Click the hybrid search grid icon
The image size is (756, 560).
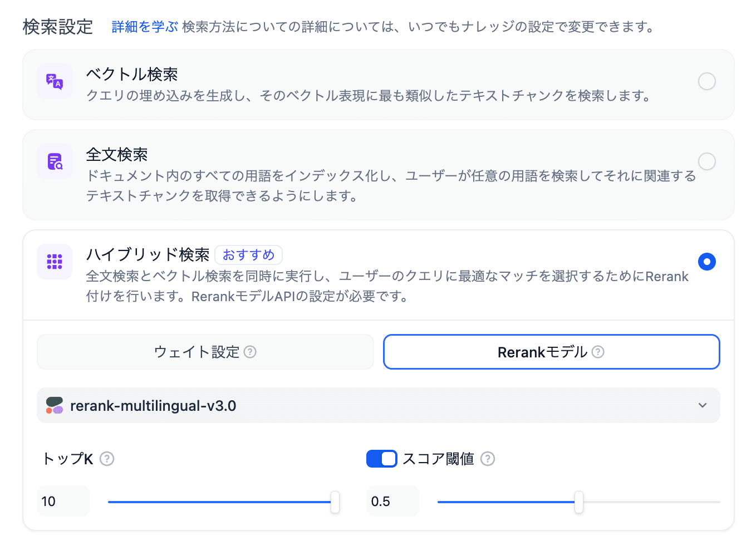pyautogui.click(x=55, y=262)
